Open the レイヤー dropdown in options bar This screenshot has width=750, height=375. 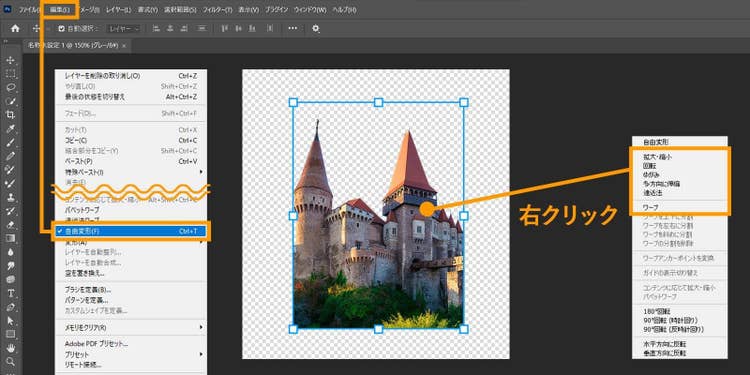pyautogui.click(x=124, y=29)
